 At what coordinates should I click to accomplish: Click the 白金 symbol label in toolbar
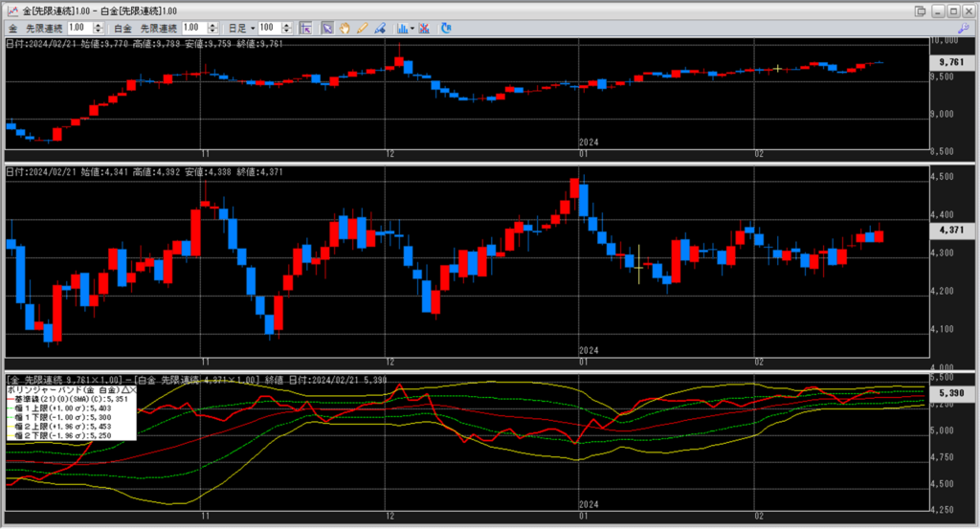[122, 28]
